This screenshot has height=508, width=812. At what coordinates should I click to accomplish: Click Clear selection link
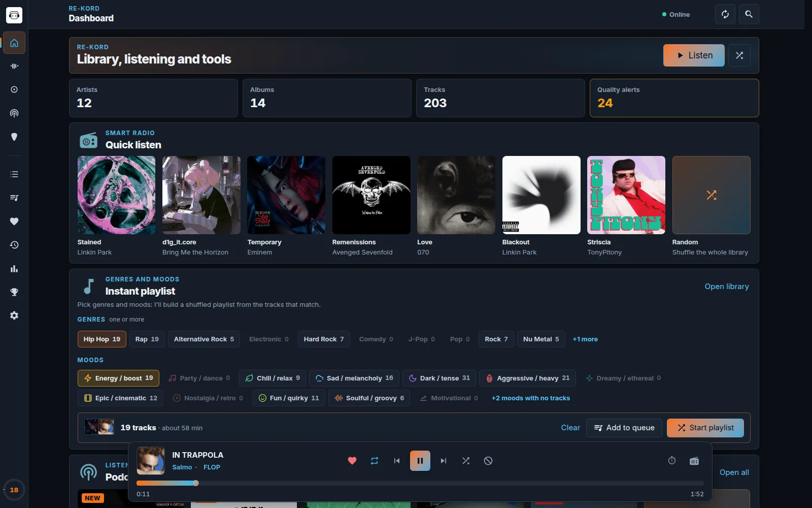tap(570, 428)
